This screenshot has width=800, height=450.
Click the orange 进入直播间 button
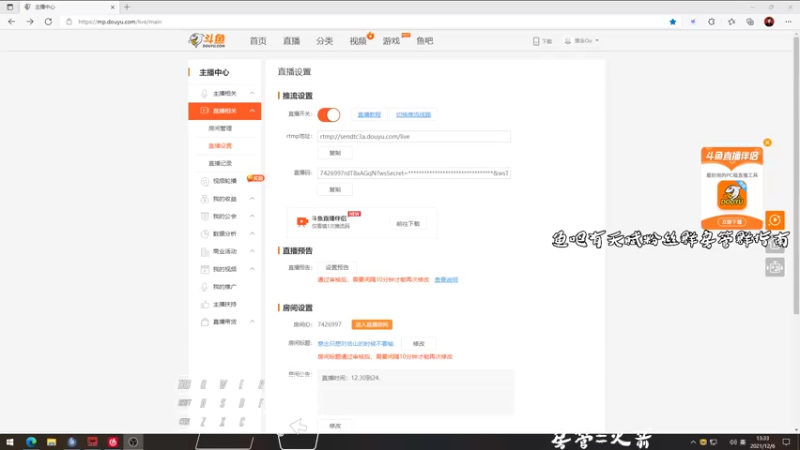point(372,324)
